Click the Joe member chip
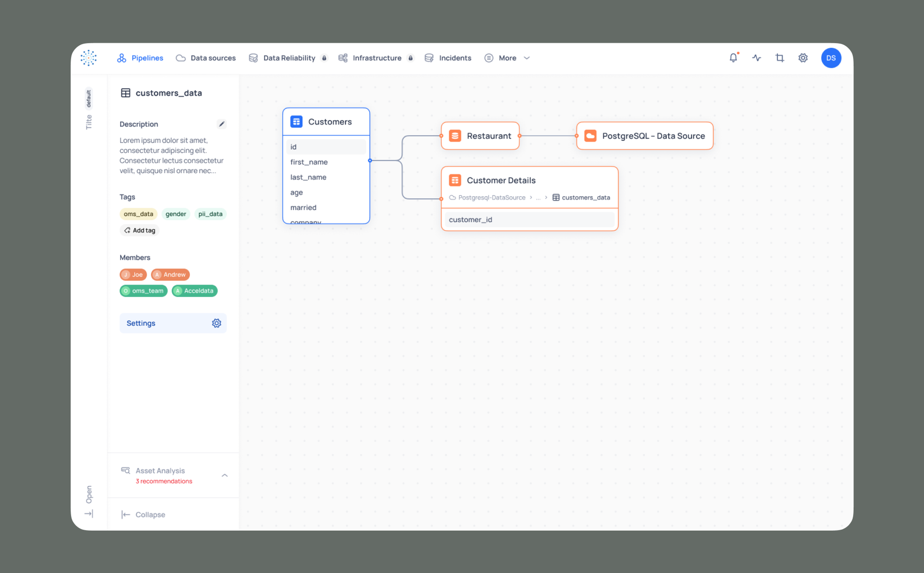 pyautogui.click(x=133, y=274)
